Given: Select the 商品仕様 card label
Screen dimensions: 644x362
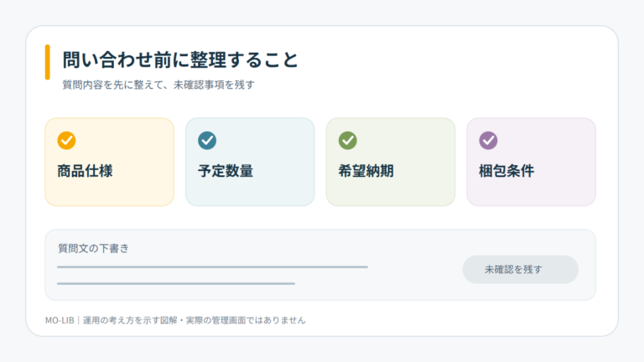Looking at the screenshot, I should coord(85,171).
